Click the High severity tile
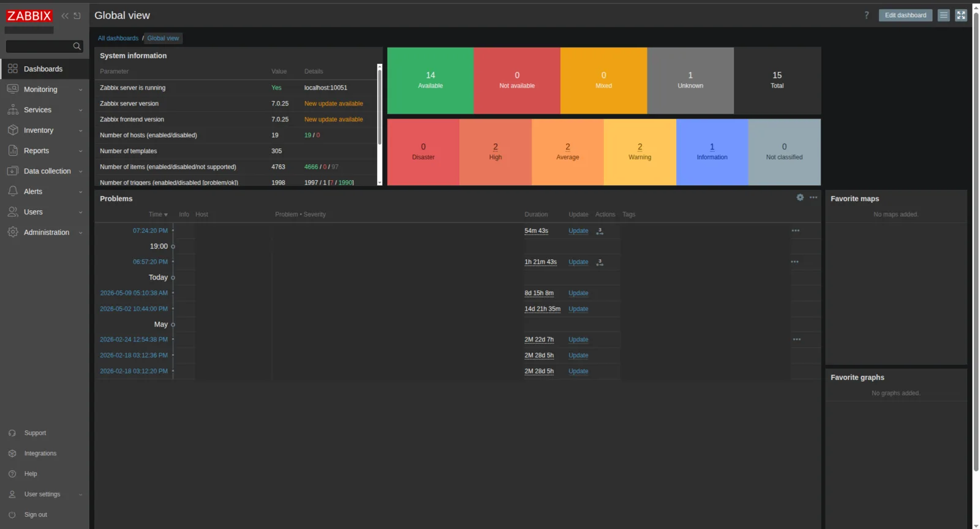The image size is (980, 529). tap(496, 152)
